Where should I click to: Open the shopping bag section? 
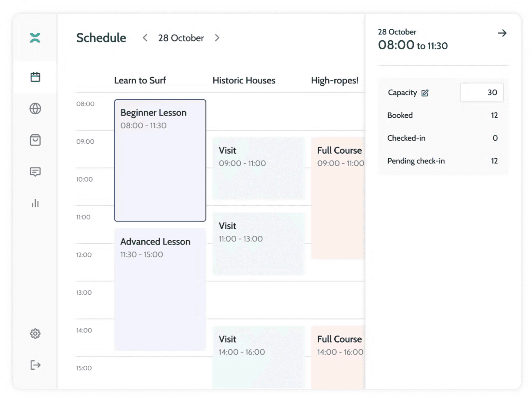(x=35, y=140)
